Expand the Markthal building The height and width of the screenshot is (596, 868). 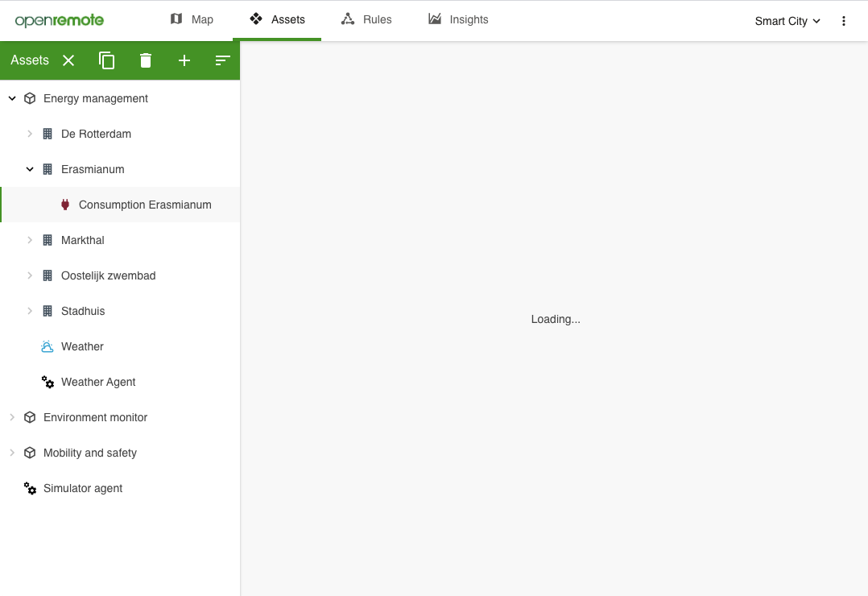tap(30, 240)
